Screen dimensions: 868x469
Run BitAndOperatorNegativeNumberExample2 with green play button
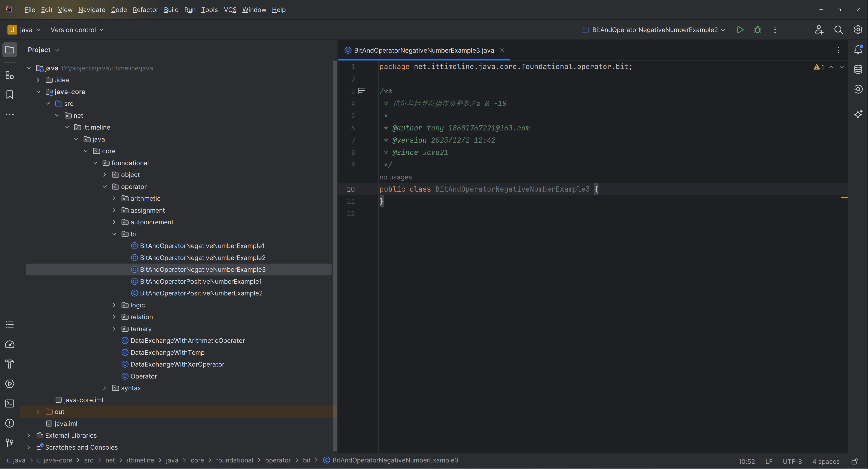(x=740, y=30)
